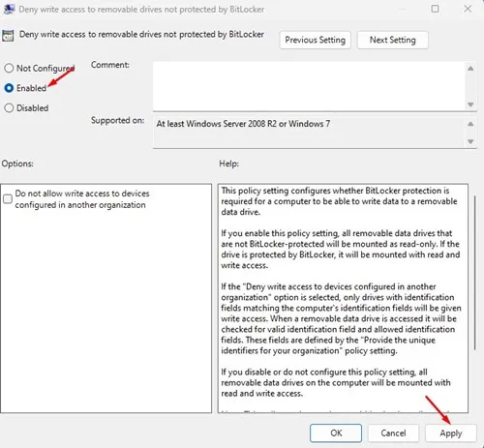Click the policy heading text beside the icon
The image size is (484, 448).
[x=141, y=34]
